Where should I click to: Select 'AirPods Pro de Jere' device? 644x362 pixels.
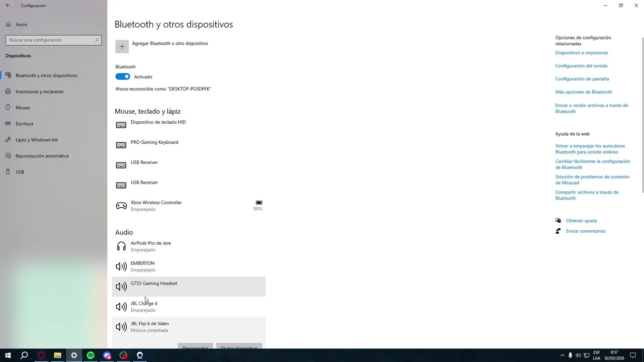pos(189,246)
